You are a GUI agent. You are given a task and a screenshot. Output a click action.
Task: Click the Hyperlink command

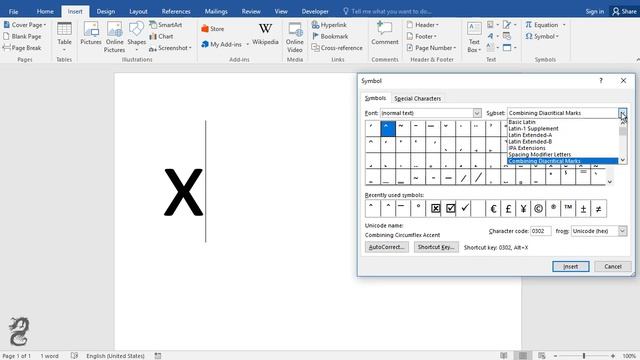click(329, 25)
